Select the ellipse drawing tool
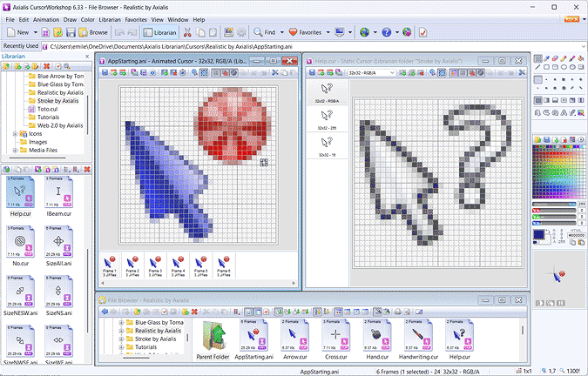Viewport: 588px width, 376px height. [x=564, y=67]
